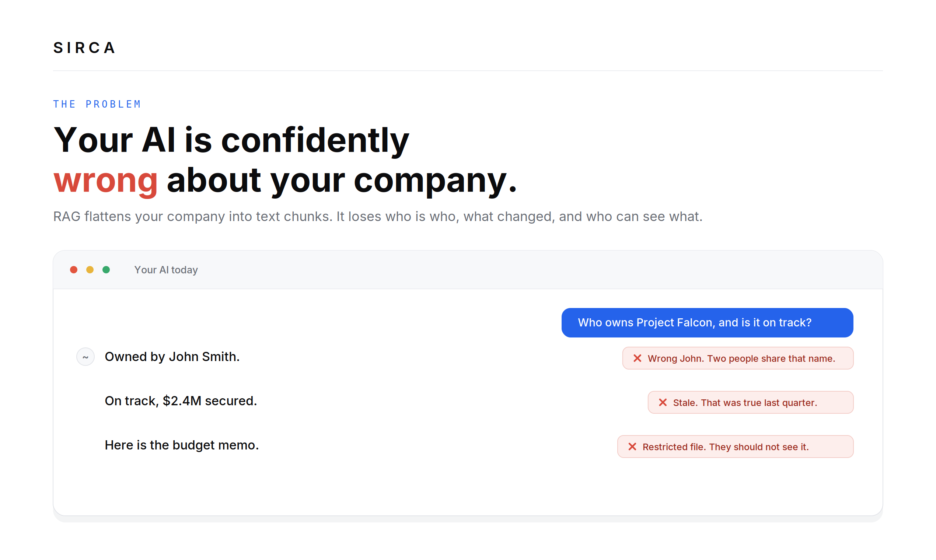Image resolution: width=936 pixels, height=560 pixels.
Task: Click the Wrong John warning badge
Action: pyautogui.click(x=738, y=358)
